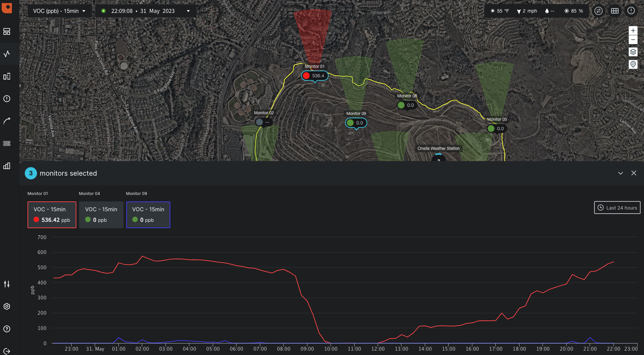644x355 pixels.
Task: Open the table grid view icon
Action: click(614, 11)
